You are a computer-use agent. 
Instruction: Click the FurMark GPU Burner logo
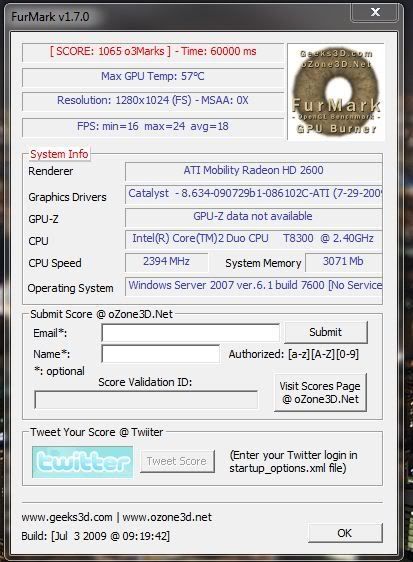(x=336, y=92)
